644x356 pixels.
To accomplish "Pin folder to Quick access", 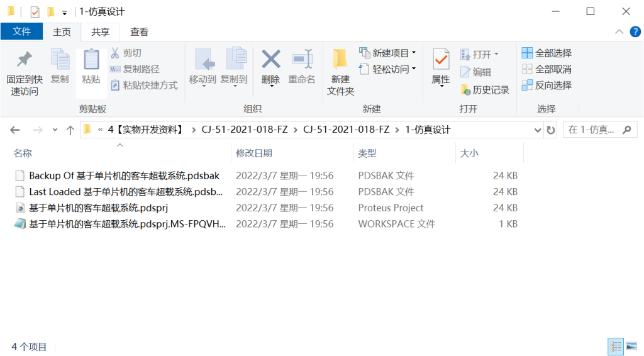I will click(x=25, y=73).
